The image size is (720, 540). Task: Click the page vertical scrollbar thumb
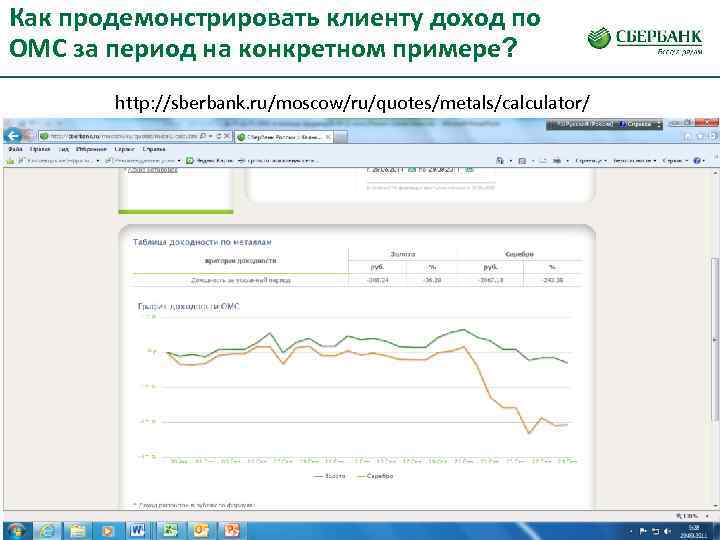coord(715,340)
